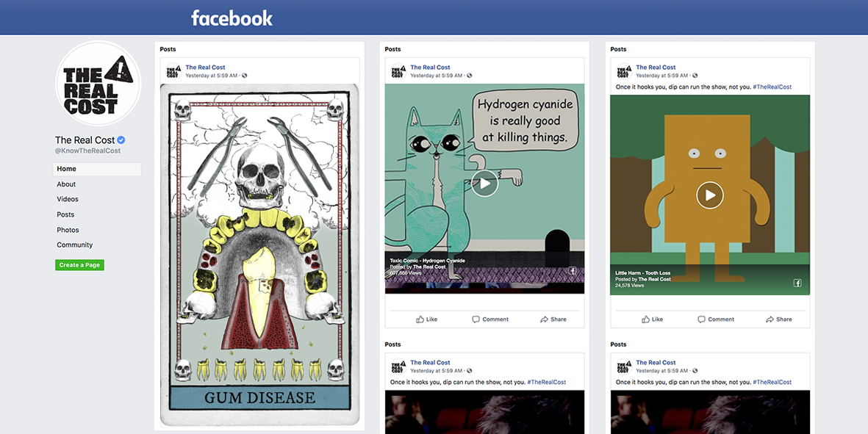868x434 pixels.
Task: Click The Real Cost name on lower middle post
Action: (x=430, y=363)
